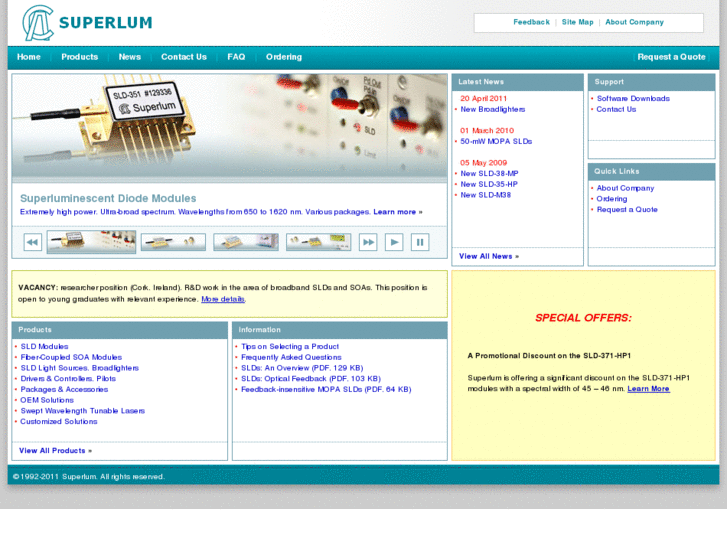Open the Site Map link
The image size is (727, 545).
(x=578, y=22)
